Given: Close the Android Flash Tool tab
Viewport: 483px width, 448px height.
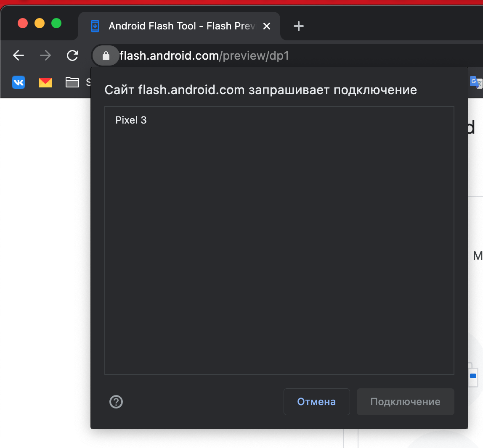Looking at the screenshot, I should pyautogui.click(x=266, y=26).
